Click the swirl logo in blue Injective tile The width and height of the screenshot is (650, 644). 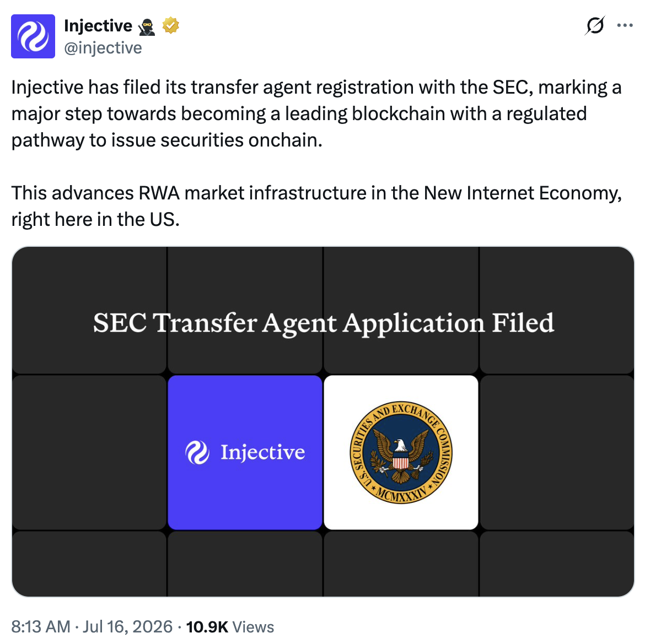197,452
